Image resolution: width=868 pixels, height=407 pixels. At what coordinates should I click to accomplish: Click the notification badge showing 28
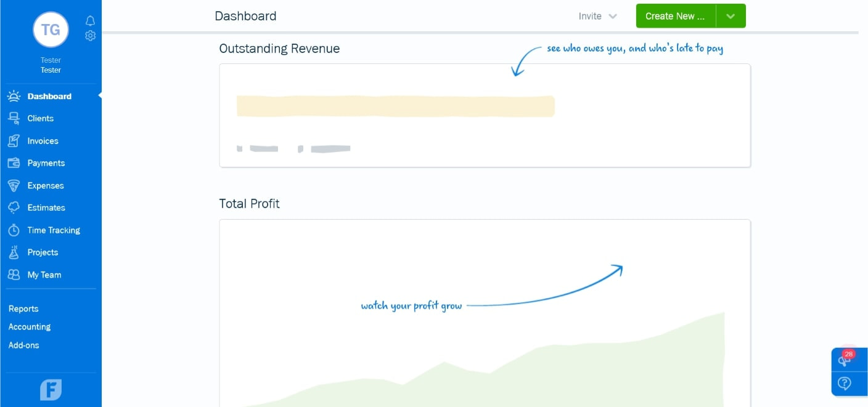849,354
